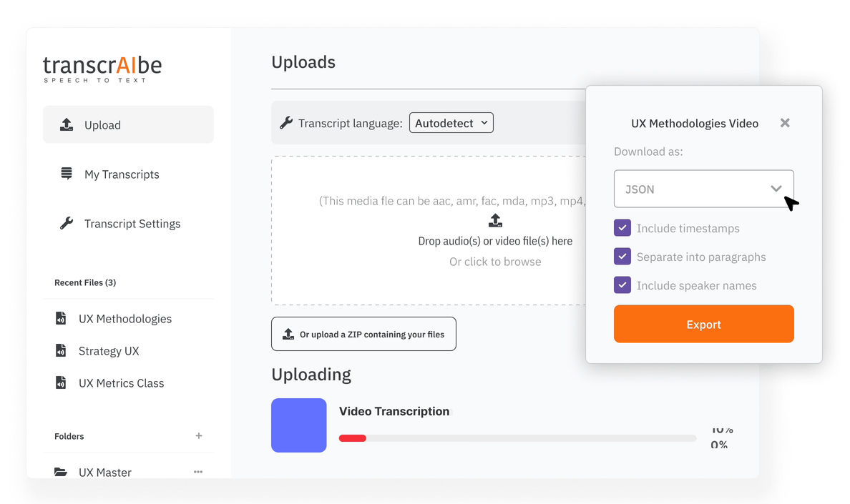The image size is (850, 504).
Task: Click the Transcript Settings wrench icon
Action: click(x=66, y=223)
